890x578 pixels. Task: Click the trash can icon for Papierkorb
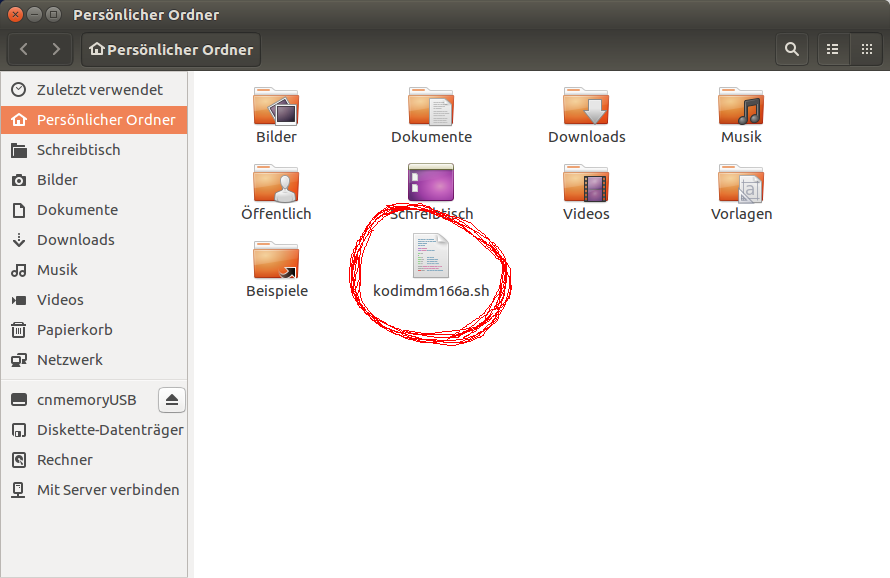19,330
